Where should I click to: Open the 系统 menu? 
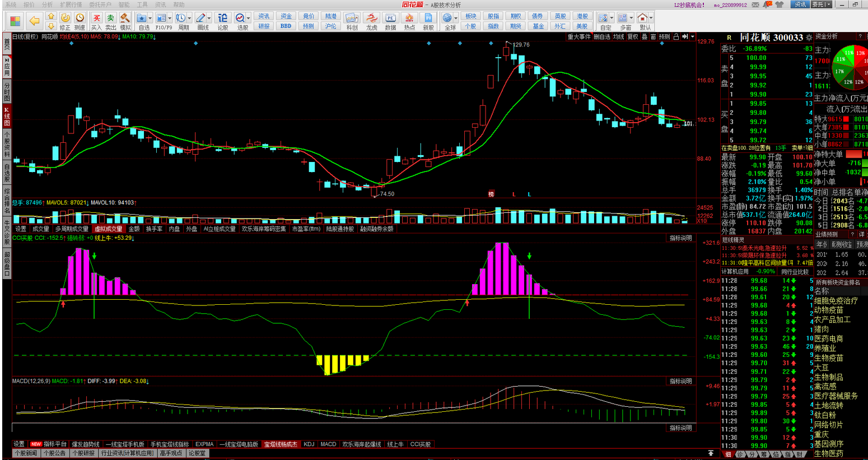tap(11, 4)
